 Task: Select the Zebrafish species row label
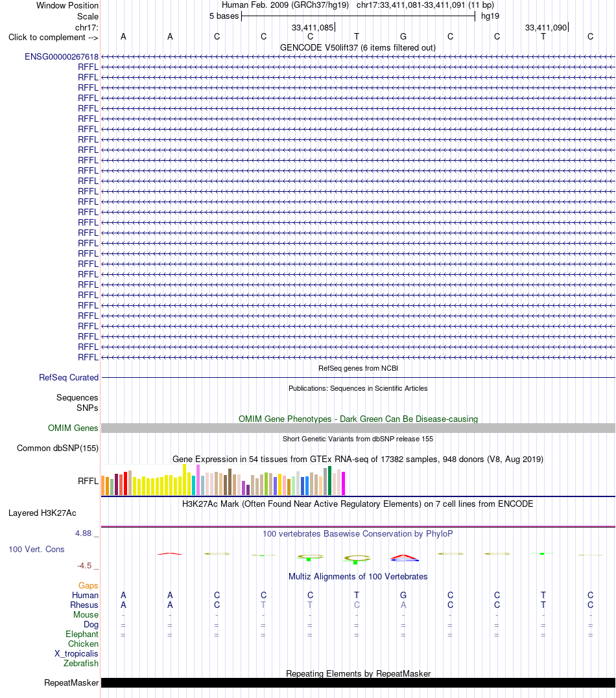(x=80, y=663)
